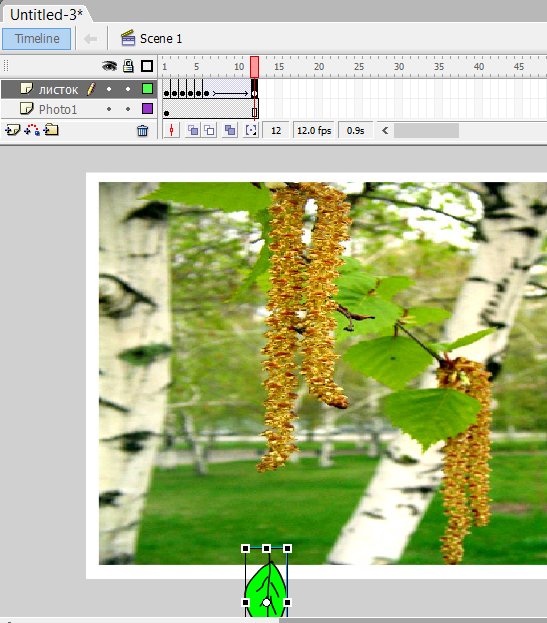The width and height of the screenshot is (547, 623).
Task: Click the Insert Layer icon
Action: (x=12, y=130)
